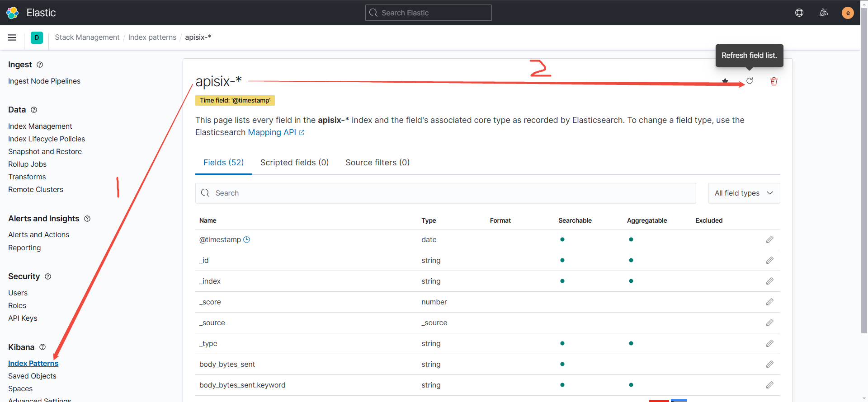The image size is (868, 402).
Task: Open Rollup Jobs page
Action: pos(27,164)
